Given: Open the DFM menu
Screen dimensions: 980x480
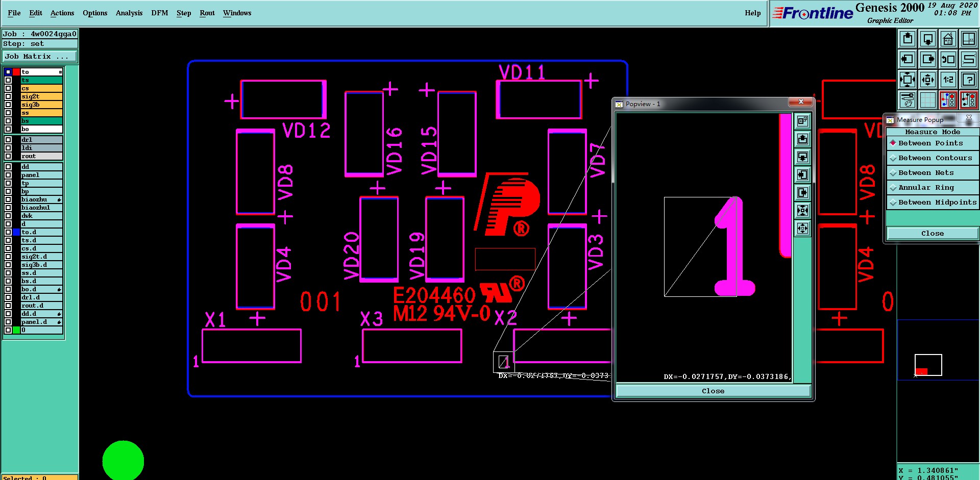Looking at the screenshot, I should [x=160, y=13].
